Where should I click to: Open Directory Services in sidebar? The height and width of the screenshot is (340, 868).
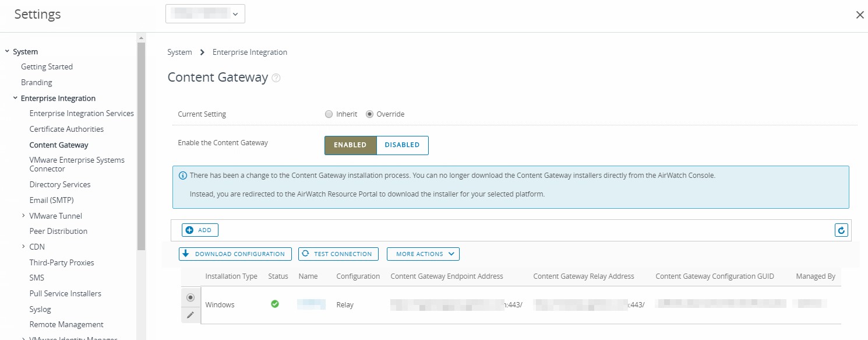60,184
